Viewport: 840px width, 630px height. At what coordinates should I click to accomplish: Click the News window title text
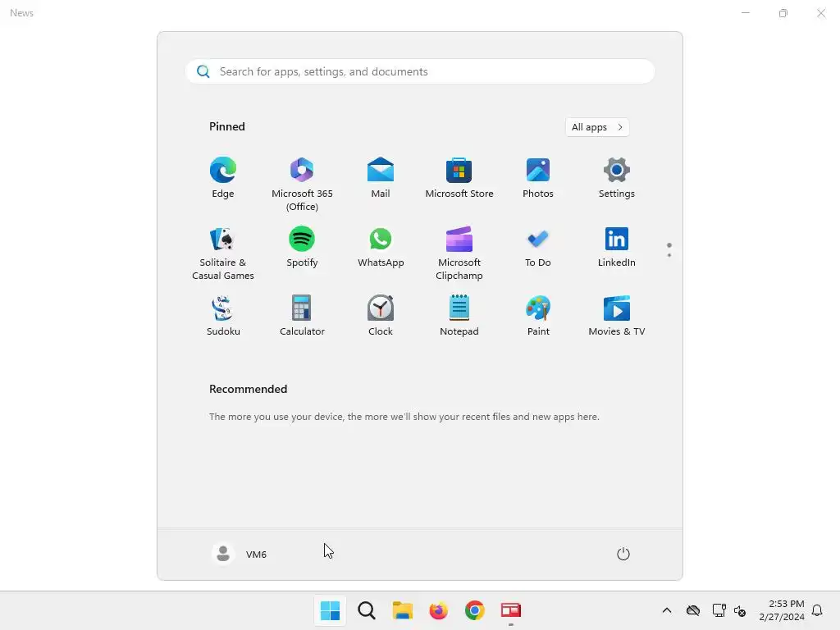click(21, 13)
